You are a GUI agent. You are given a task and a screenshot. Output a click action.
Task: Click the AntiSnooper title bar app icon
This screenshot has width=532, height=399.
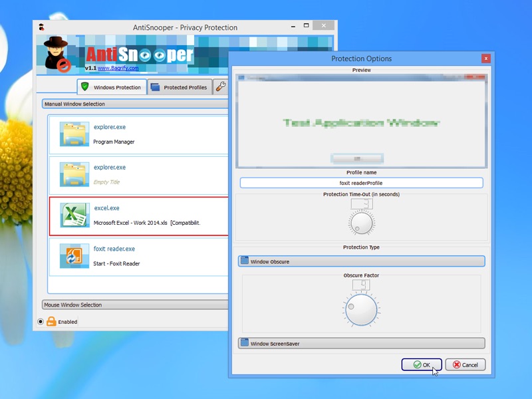click(x=41, y=27)
